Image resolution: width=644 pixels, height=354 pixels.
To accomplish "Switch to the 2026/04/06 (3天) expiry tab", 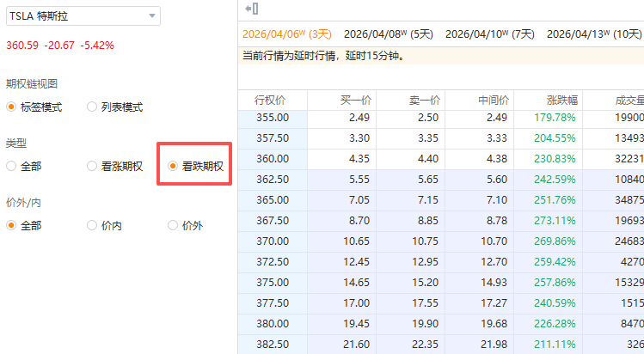I will click(x=286, y=34).
